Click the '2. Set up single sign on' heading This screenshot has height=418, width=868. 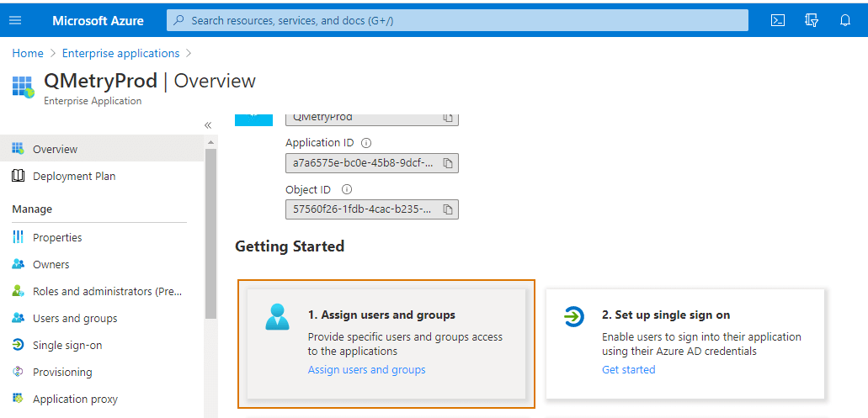666,315
